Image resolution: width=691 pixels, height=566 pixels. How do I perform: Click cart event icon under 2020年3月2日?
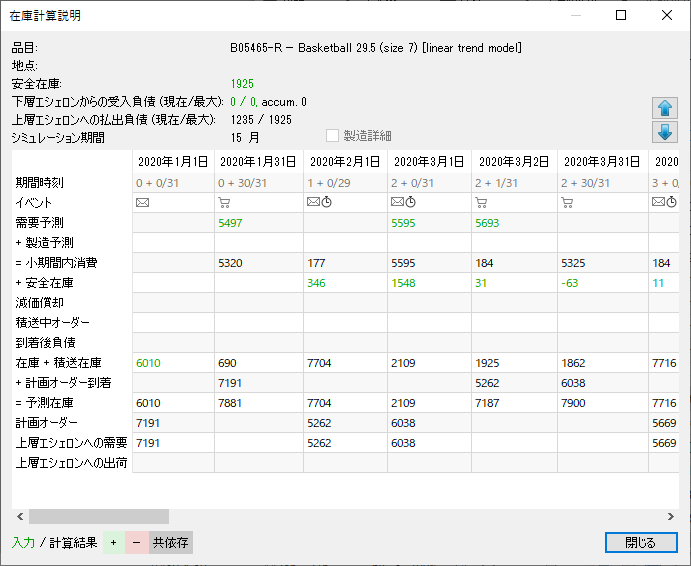click(482, 202)
